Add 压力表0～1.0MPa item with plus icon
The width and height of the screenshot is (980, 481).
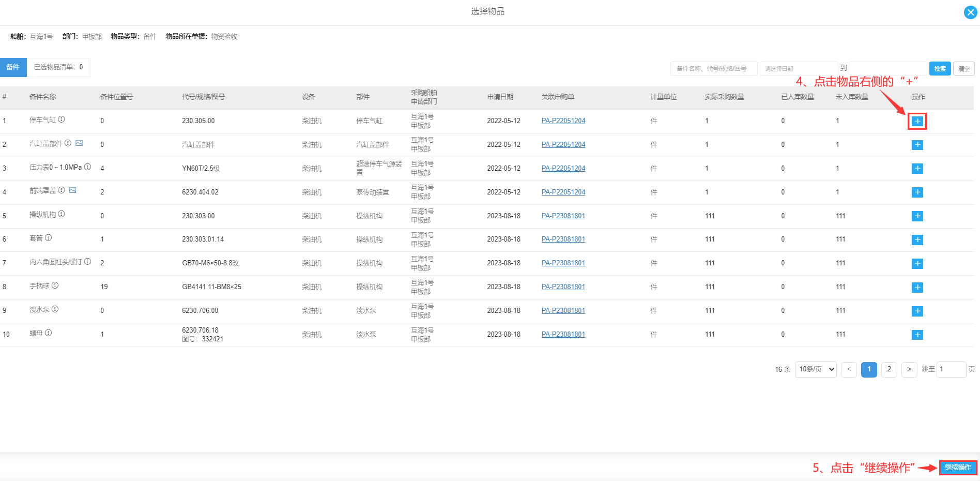tap(917, 169)
